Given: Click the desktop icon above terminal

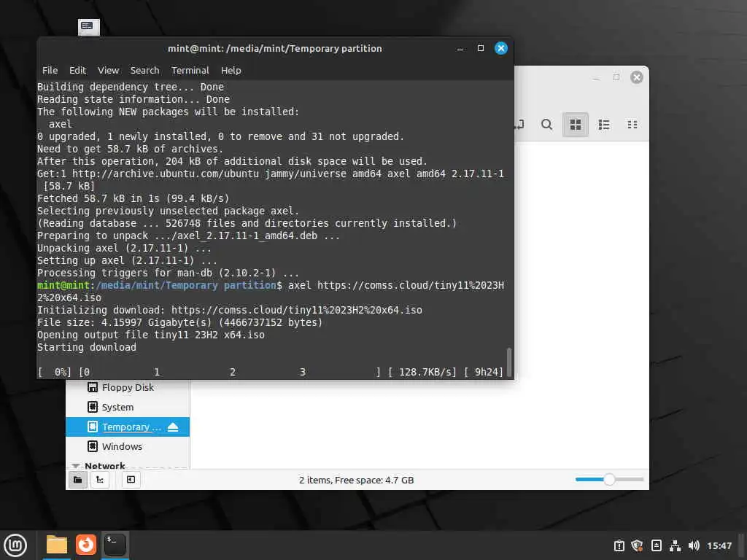Looking at the screenshot, I should [x=89, y=27].
